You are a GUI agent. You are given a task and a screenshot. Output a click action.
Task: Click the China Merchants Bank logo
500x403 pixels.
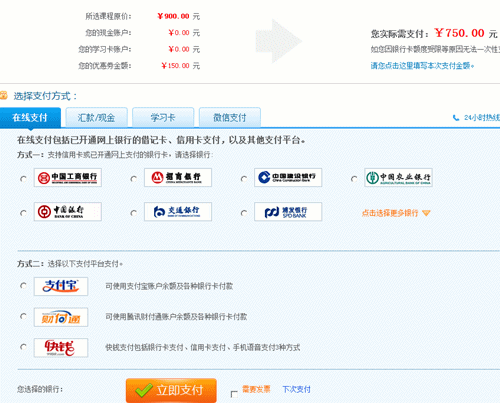[x=178, y=178]
